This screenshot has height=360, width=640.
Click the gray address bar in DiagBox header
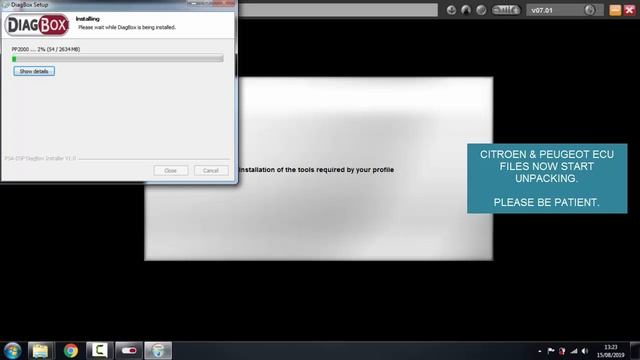338,10
